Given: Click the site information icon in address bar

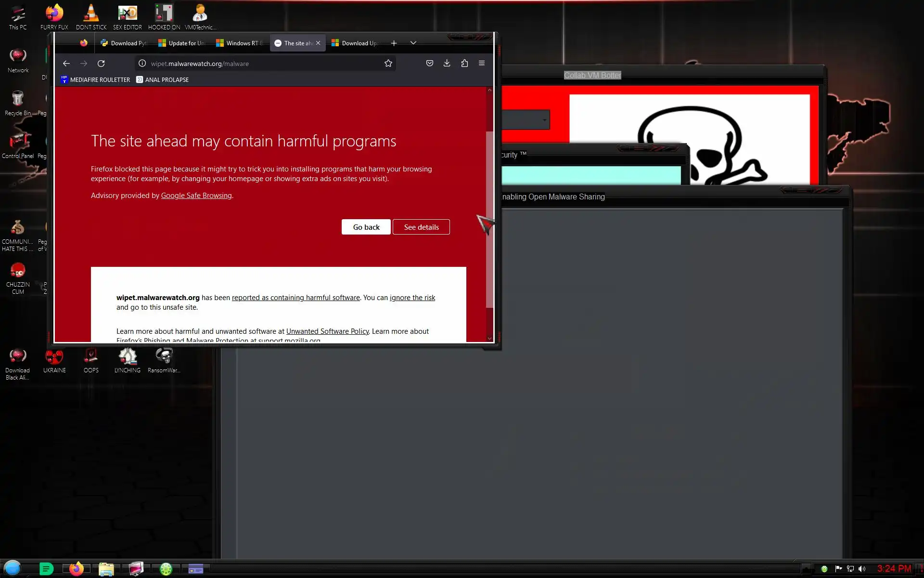Looking at the screenshot, I should tap(142, 64).
